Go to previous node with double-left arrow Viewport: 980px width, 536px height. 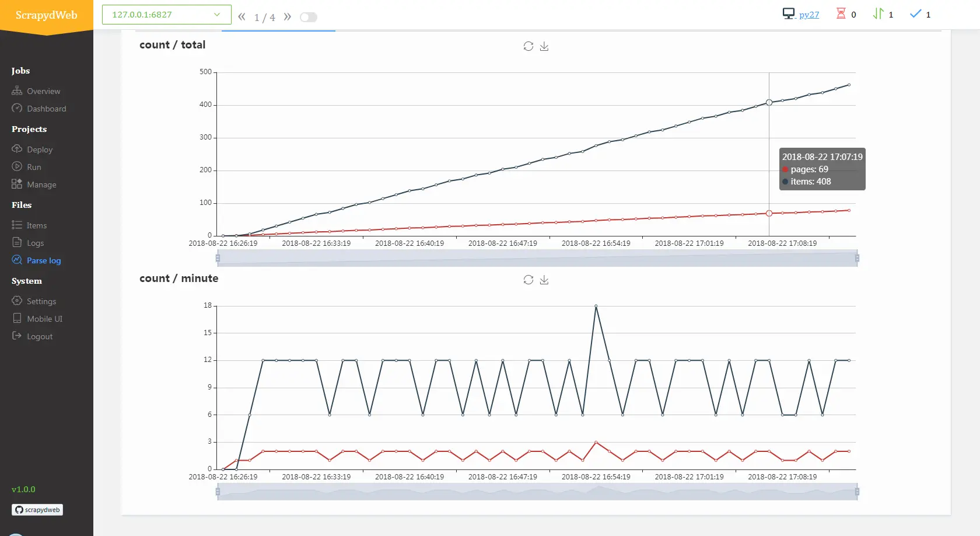242,17
